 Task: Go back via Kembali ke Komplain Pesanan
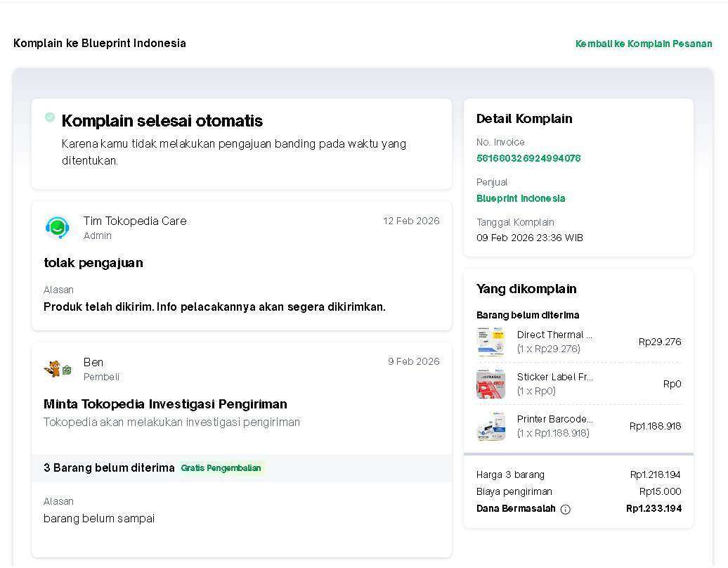643,44
